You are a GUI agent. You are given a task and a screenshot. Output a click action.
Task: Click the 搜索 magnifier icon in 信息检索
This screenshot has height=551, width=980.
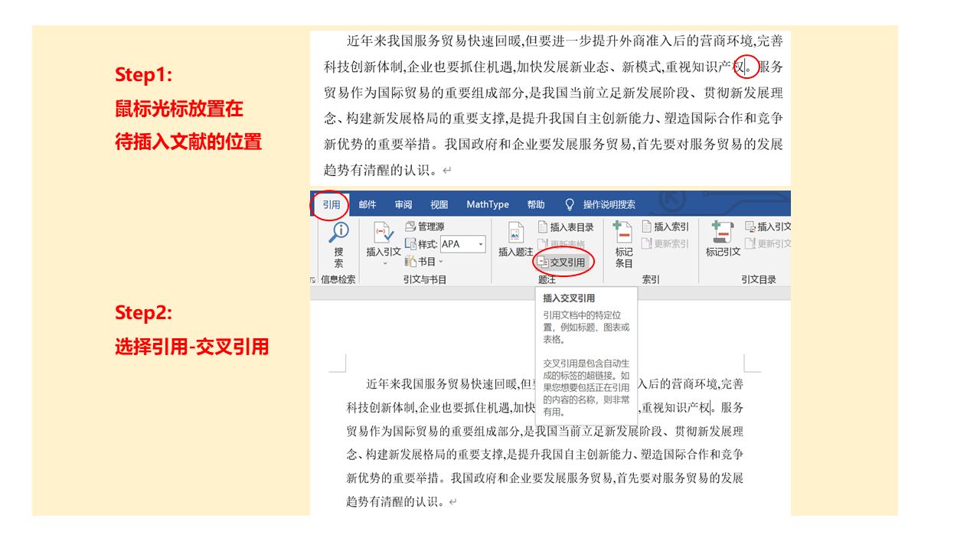(x=338, y=232)
